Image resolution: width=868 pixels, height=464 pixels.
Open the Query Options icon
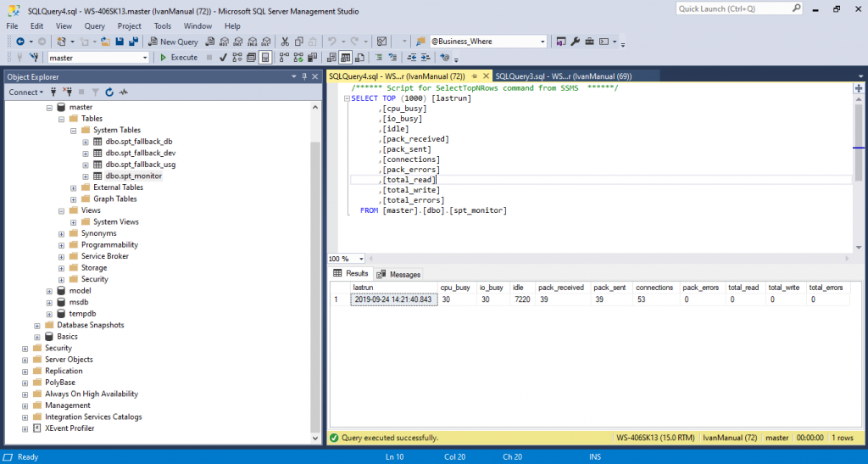point(251,58)
